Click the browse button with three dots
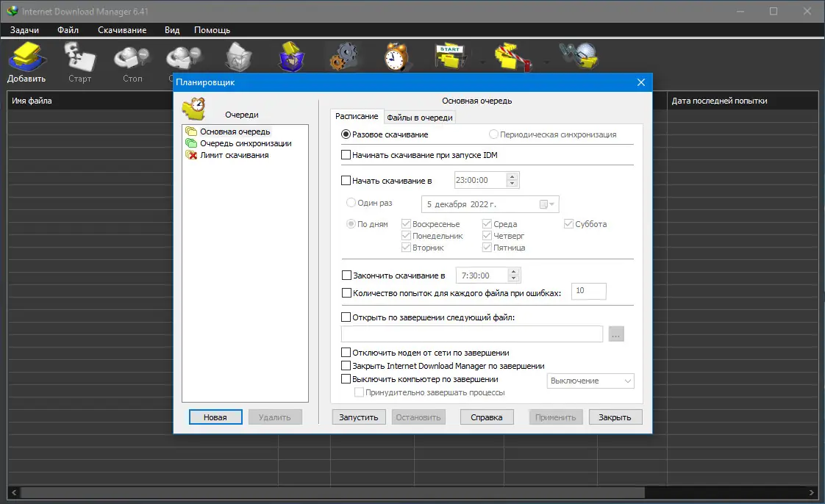Viewport: 825px width, 504px height. [616, 334]
